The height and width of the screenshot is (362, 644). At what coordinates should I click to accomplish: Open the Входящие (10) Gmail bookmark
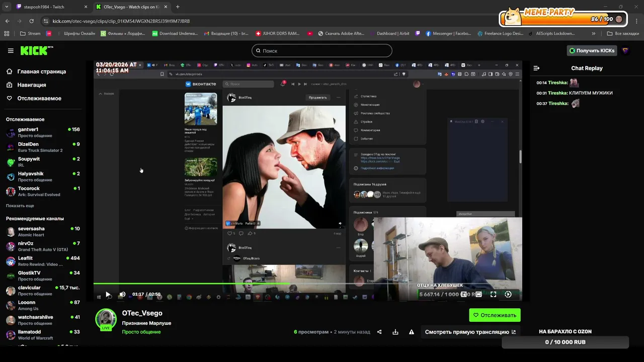pyautogui.click(x=226, y=34)
